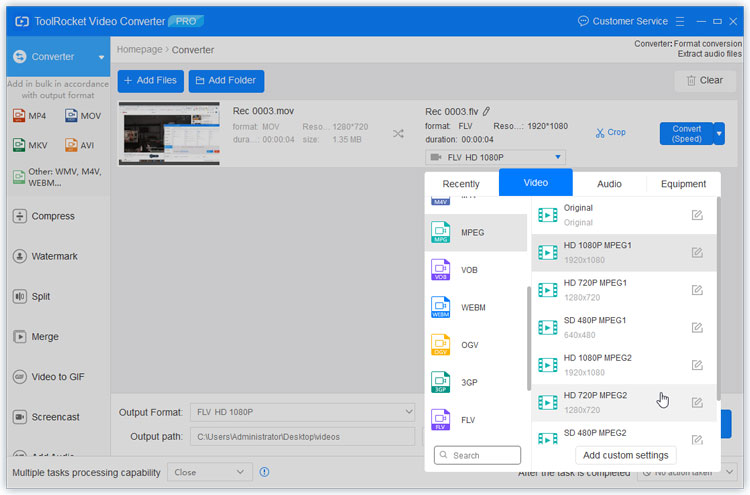This screenshot has height=495, width=750.
Task: Select HD 720P MPEG2 preset
Action: [x=624, y=403]
